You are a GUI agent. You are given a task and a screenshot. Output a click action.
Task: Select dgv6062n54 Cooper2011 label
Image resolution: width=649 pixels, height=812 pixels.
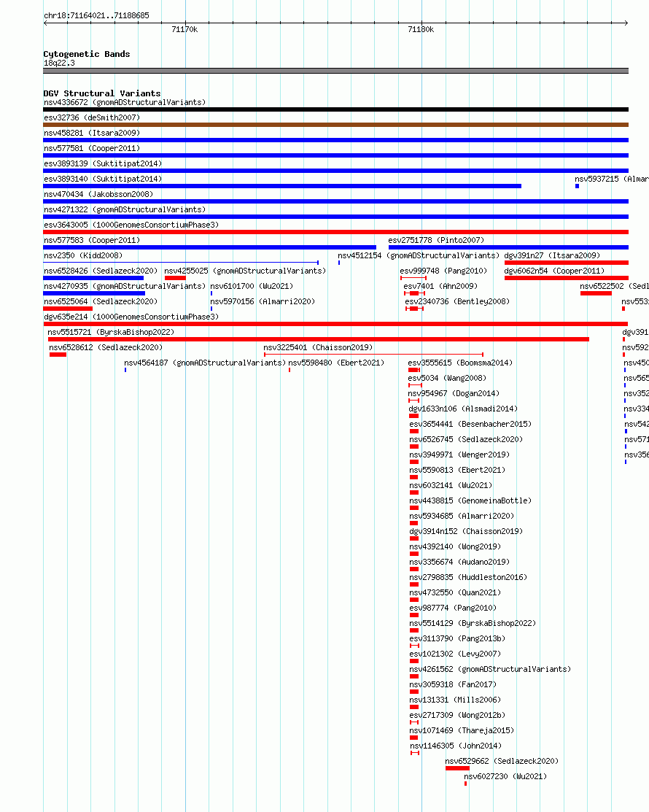coord(554,271)
